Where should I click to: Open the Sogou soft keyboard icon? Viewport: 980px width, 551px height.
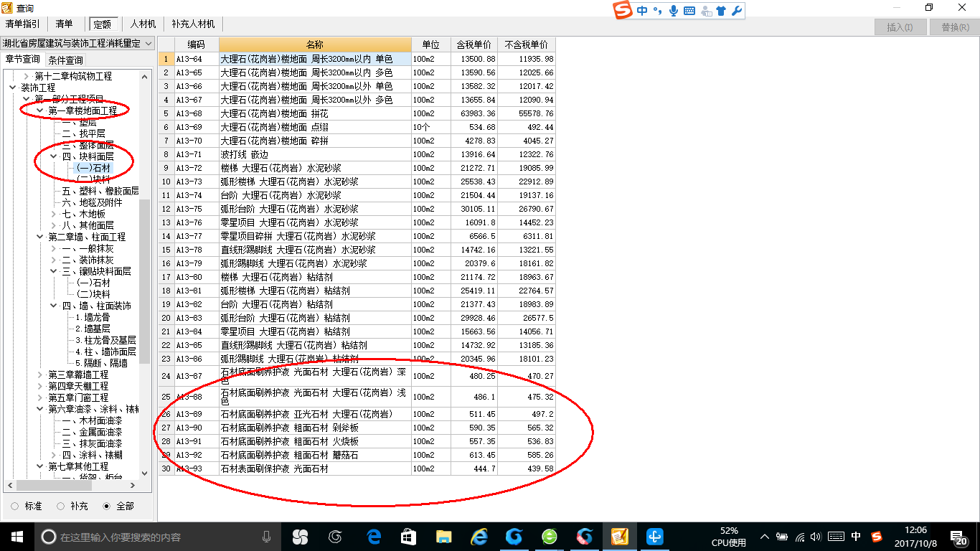pyautogui.click(x=689, y=10)
